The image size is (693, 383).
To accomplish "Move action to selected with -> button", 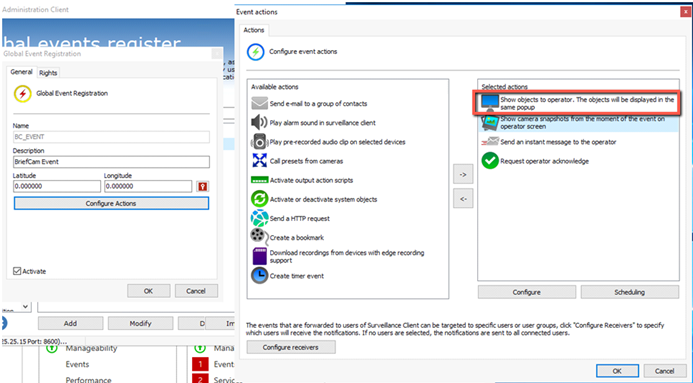I will point(463,174).
